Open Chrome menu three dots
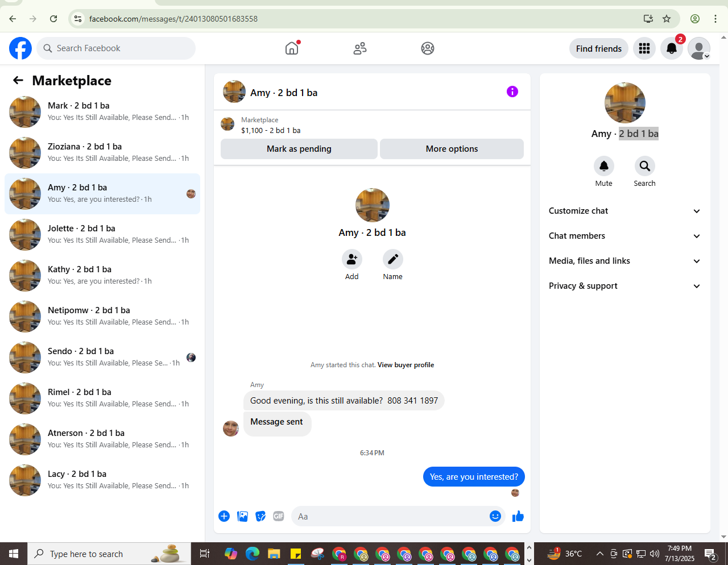Viewport: 728px width, 565px height. pos(715,19)
